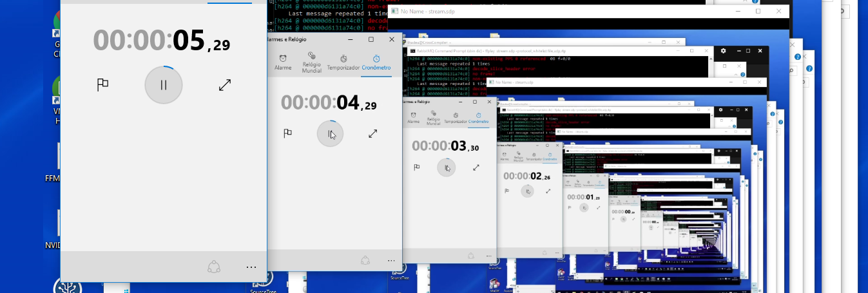Click the 00:00:02,26 time readout
868x293 pixels.
pyautogui.click(x=527, y=176)
